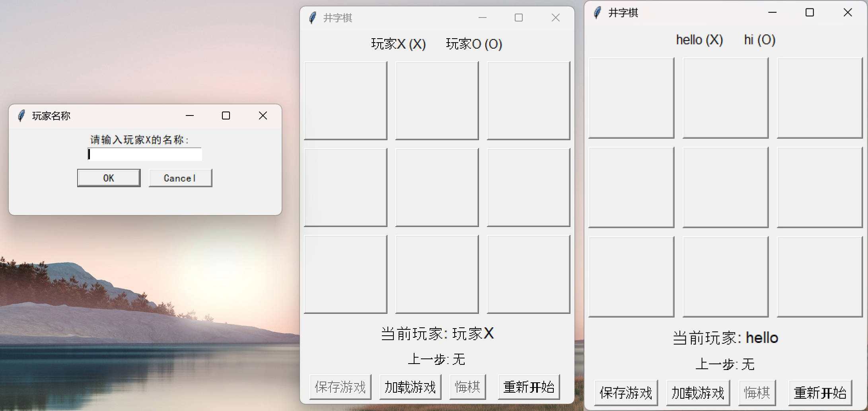Click the 当前玩家: 玩家X status text
The width and height of the screenshot is (868, 411).
point(437,333)
